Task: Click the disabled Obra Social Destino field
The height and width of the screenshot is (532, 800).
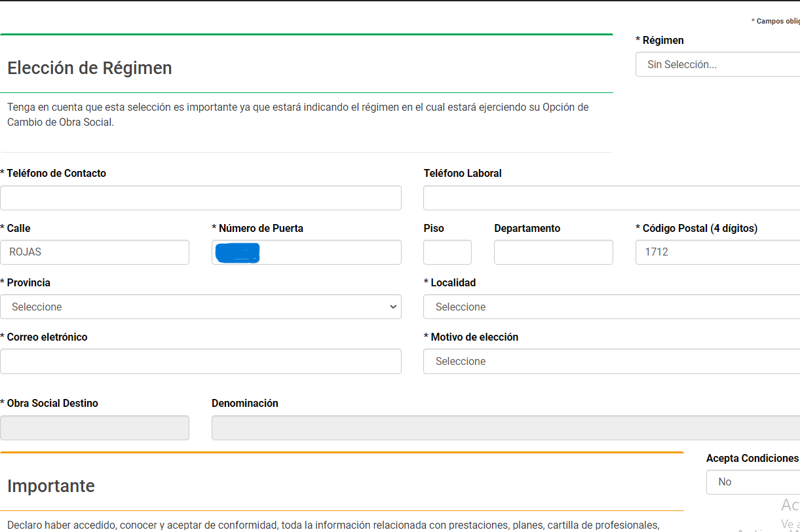Action: tap(95, 428)
